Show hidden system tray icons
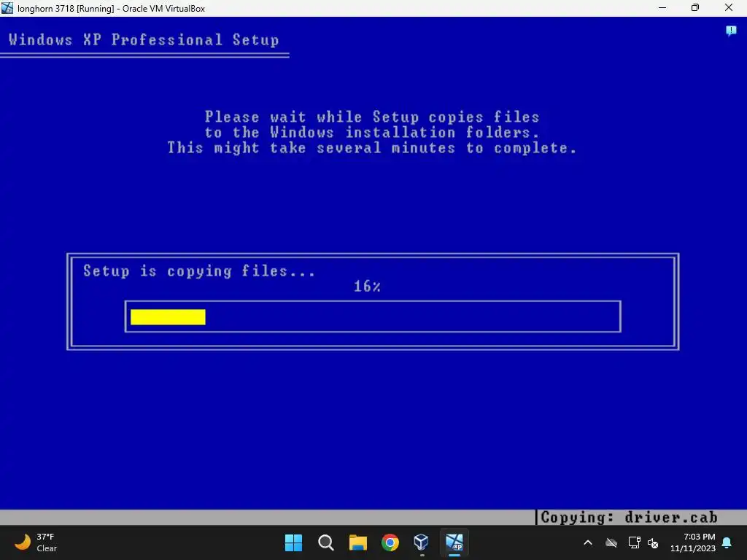 (x=588, y=542)
